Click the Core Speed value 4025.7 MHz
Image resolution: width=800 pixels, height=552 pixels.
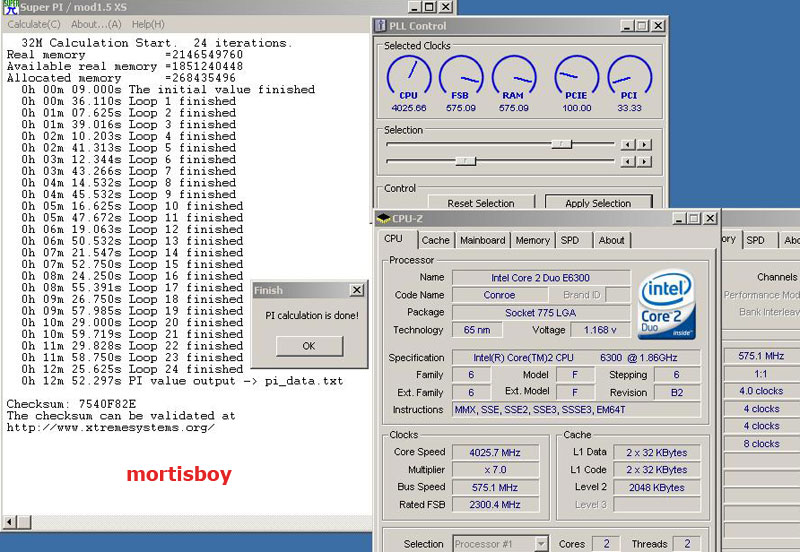(495, 453)
